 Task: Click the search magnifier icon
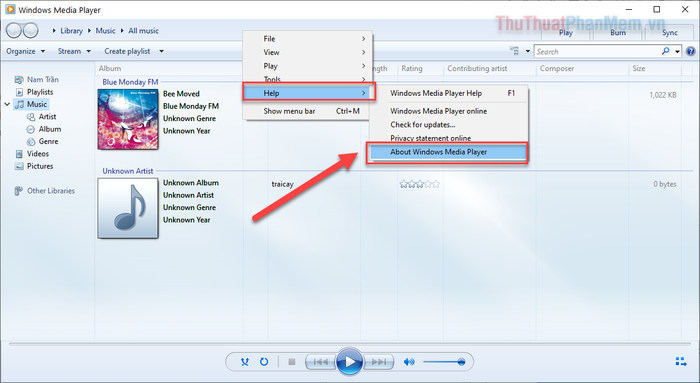click(x=666, y=51)
